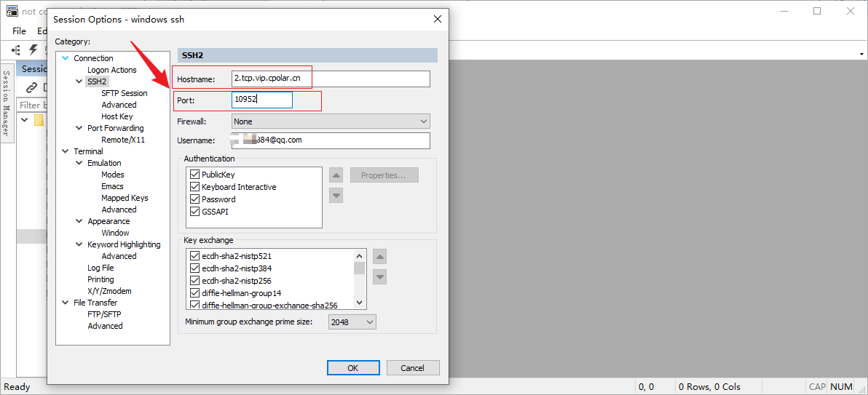The width and height of the screenshot is (868, 395).
Task: Toggle diffie-hellman-group14 checkbox
Action: [194, 292]
